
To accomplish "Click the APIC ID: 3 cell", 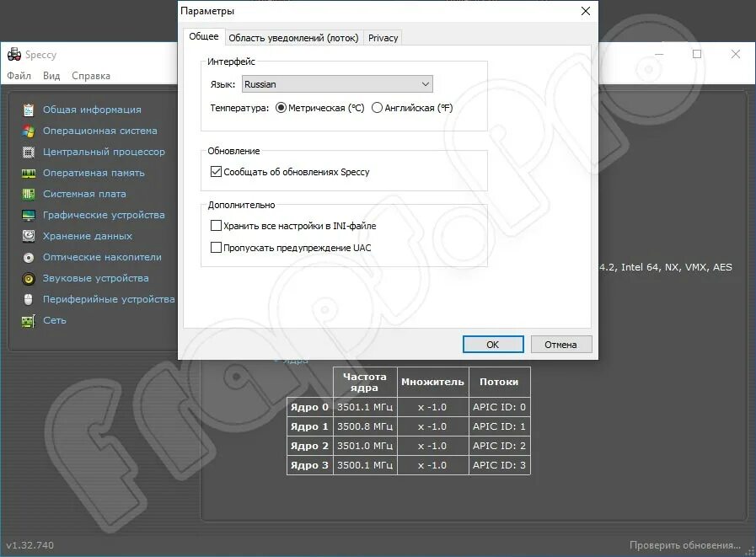I will [499, 465].
